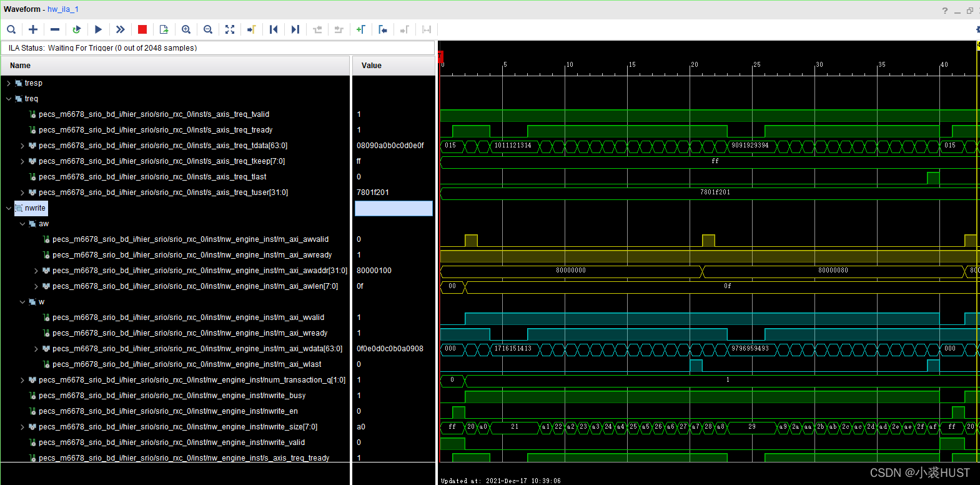Open the hw_ila_1 waveform link

click(63, 9)
